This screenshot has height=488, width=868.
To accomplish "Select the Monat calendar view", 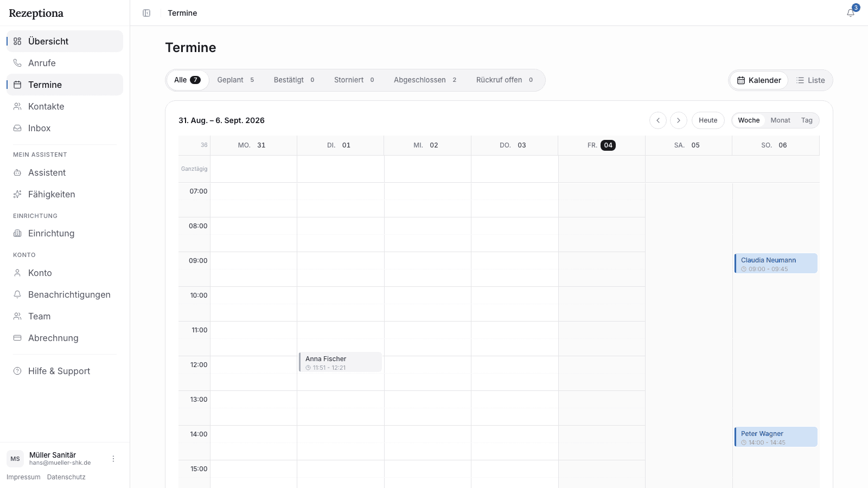I will tap(780, 120).
